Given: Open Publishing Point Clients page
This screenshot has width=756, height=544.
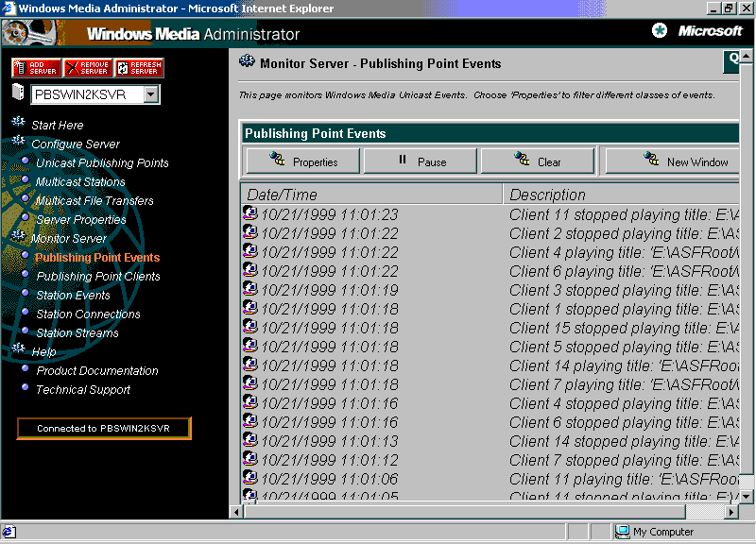Looking at the screenshot, I should click(x=98, y=276).
